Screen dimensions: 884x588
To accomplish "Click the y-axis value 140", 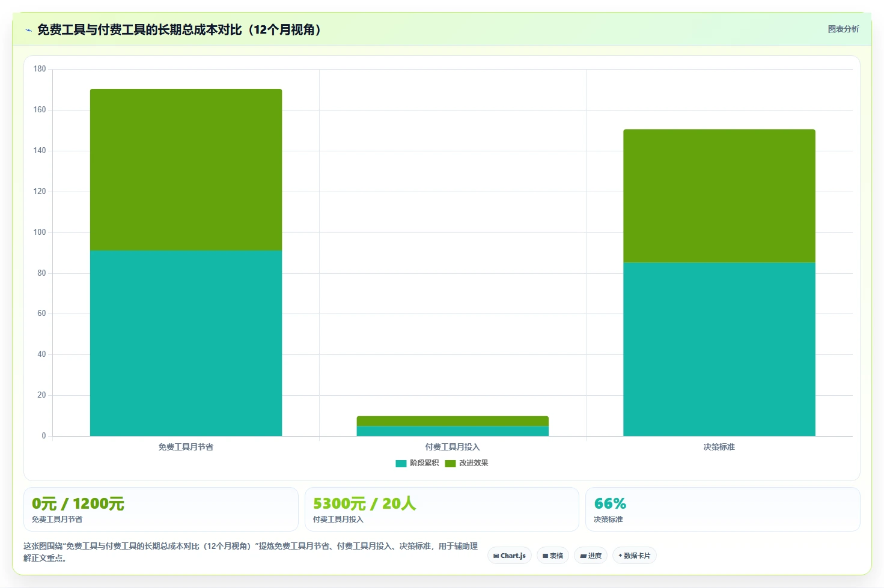I will tap(40, 151).
